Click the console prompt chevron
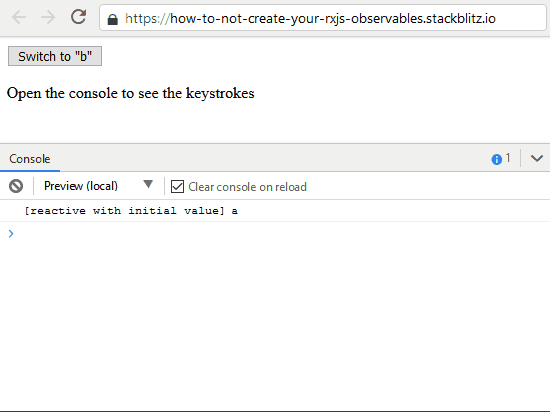Screen dimensions: 550x412 click(x=11, y=234)
